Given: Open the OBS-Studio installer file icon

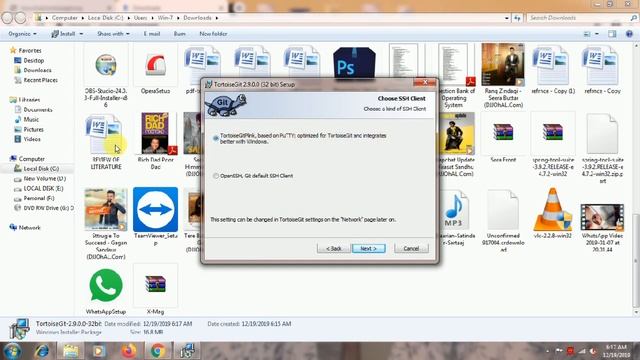Looking at the screenshot, I should (106, 65).
